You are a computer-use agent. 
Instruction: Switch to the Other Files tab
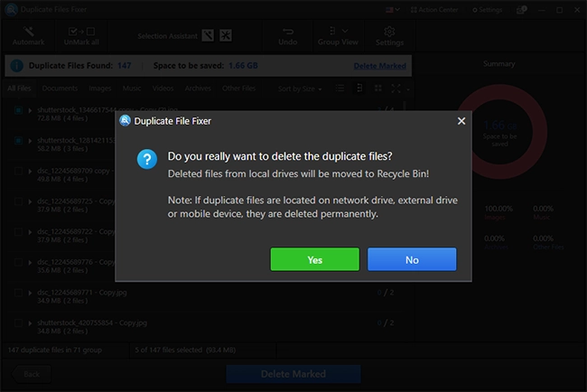tap(238, 89)
